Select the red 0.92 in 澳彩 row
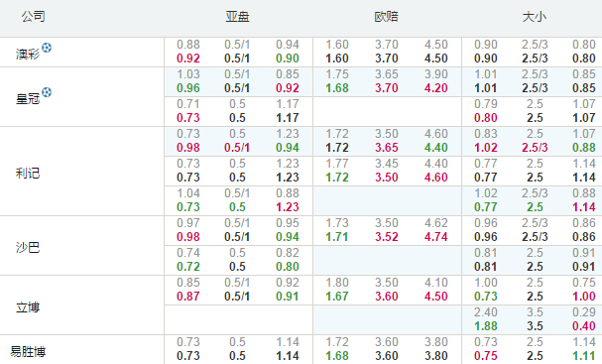Screen dimensions: 602x364 click(188, 59)
